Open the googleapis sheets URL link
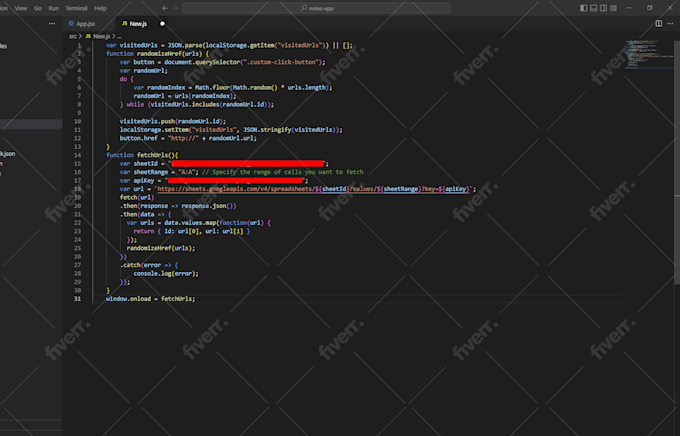 [314, 189]
